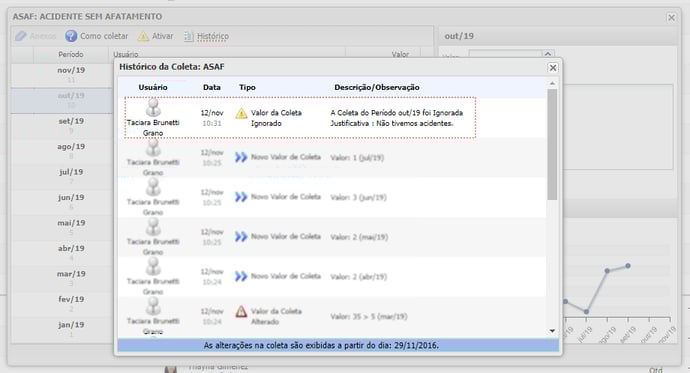
Task: Click the Tipo column header
Action: tap(247, 87)
